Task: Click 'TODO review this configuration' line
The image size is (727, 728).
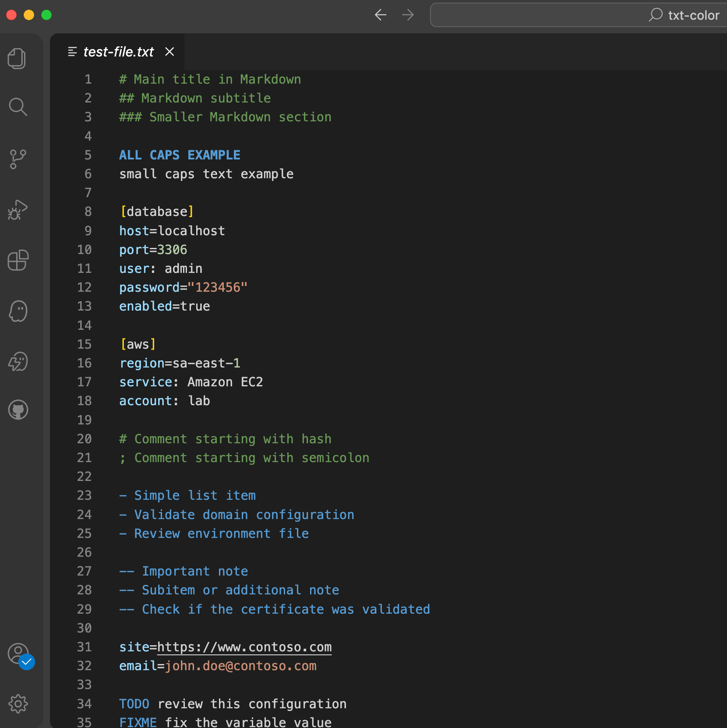Action: coord(233,704)
